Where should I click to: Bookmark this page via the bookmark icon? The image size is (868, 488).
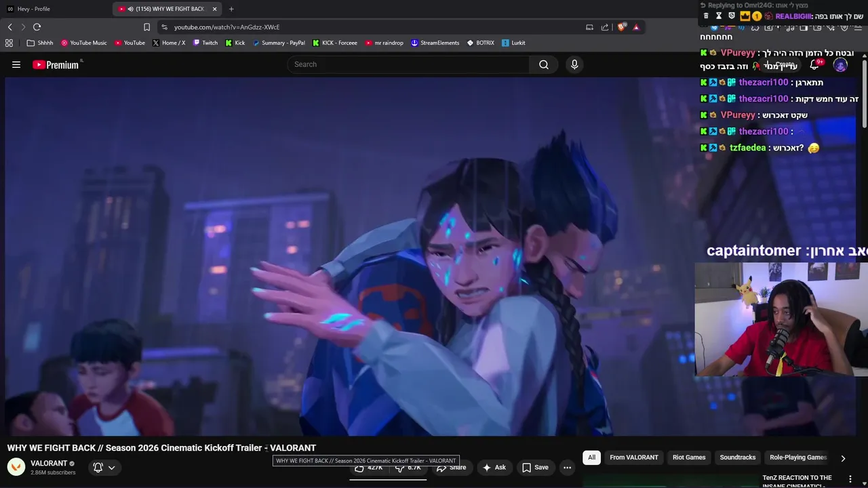click(x=146, y=27)
